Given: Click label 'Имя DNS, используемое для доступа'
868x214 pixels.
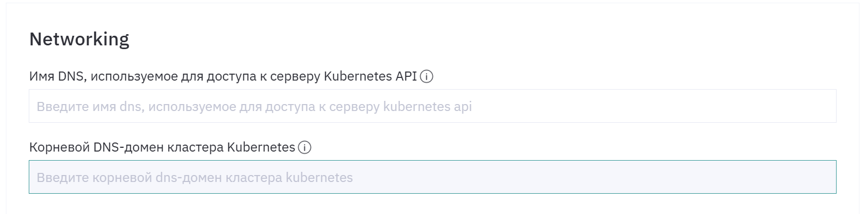Looking at the screenshot, I should (223, 76).
